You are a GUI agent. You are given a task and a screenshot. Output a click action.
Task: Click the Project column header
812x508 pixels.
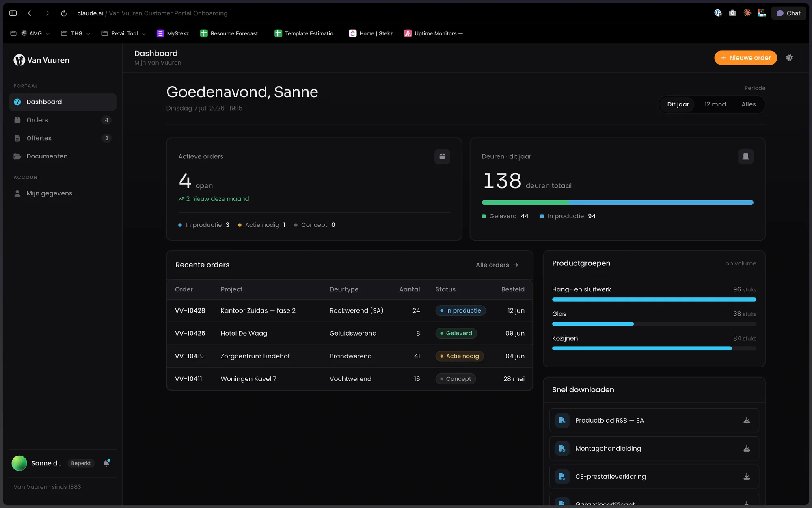231,289
